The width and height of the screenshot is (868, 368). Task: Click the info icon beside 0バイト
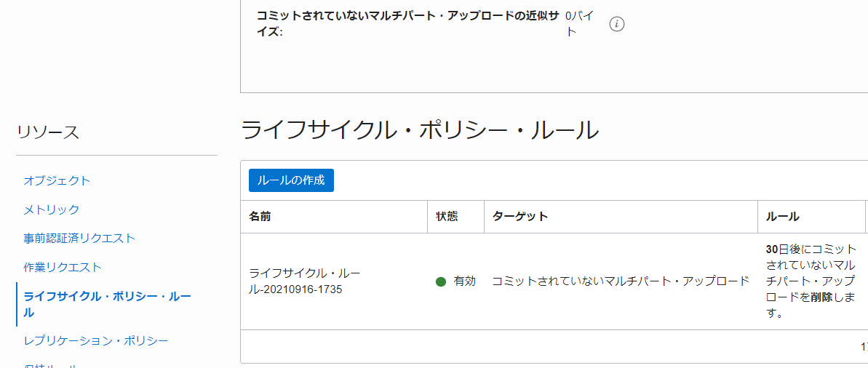617,24
